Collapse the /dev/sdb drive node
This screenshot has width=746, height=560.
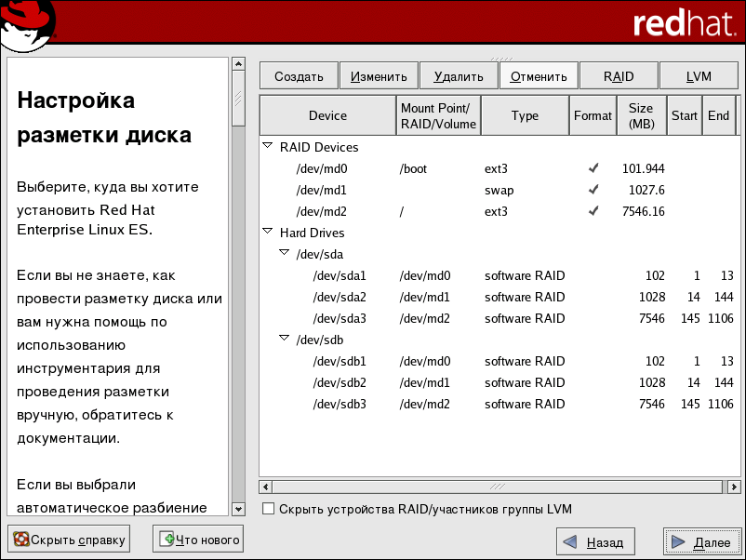pyautogui.click(x=285, y=339)
